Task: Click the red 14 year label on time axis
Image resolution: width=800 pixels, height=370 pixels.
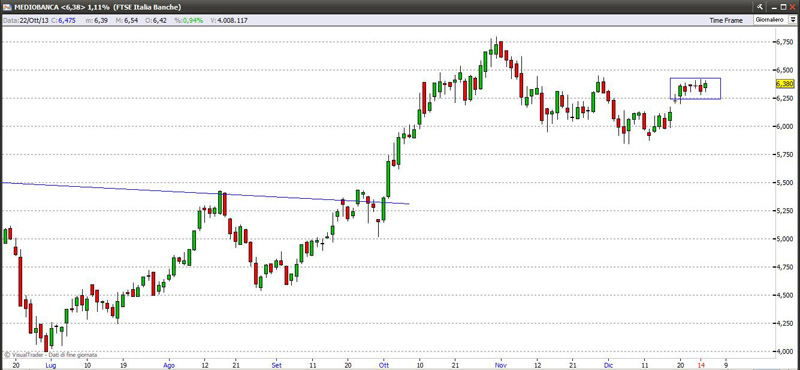Action: (x=701, y=365)
